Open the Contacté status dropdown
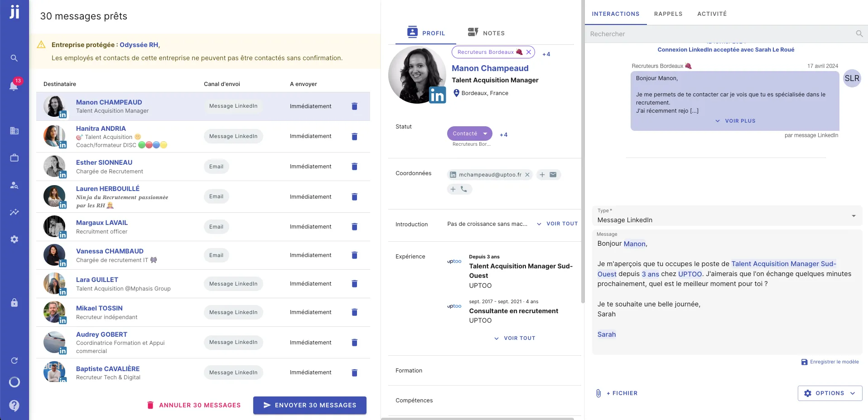The height and width of the screenshot is (420, 868). tap(468, 134)
